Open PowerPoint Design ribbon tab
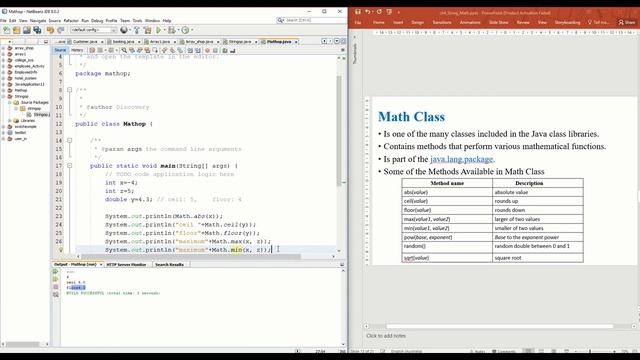 [x=417, y=22]
